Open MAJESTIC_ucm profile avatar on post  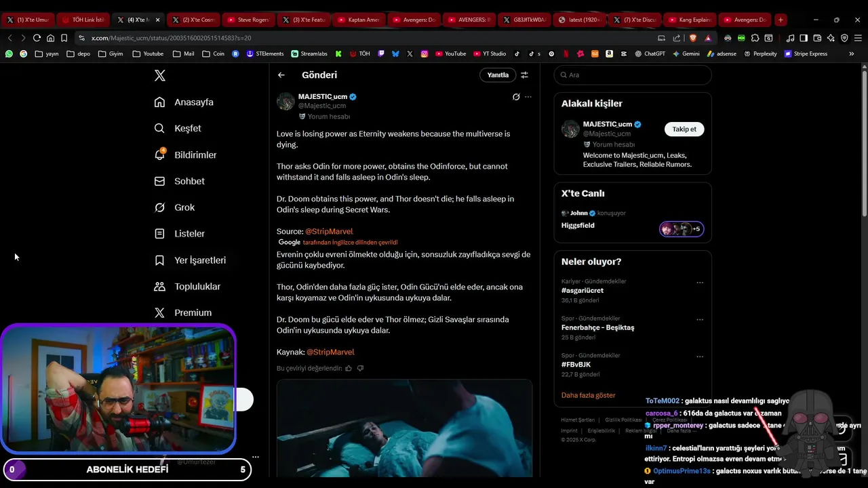tap(285, 102)
